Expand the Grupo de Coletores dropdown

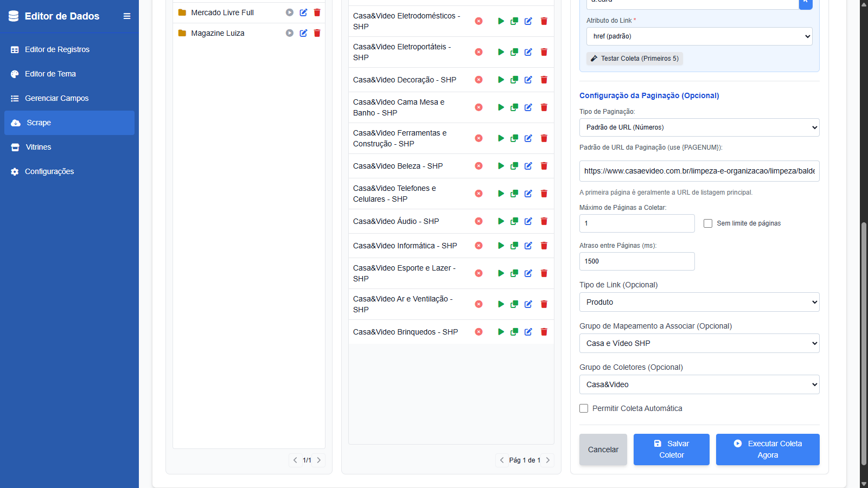699,384
